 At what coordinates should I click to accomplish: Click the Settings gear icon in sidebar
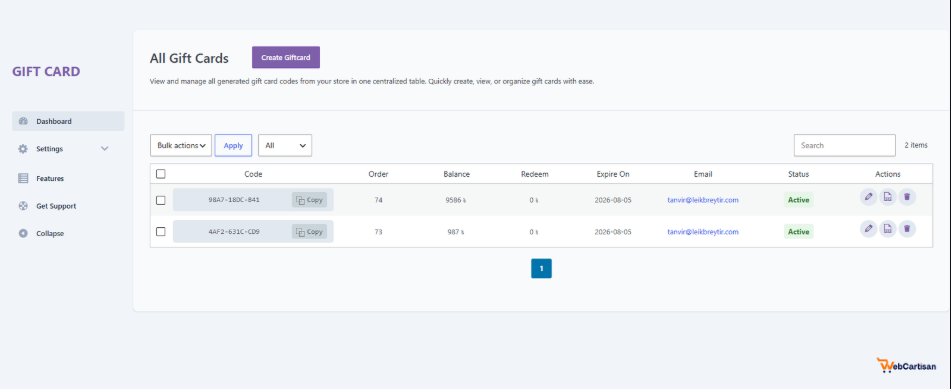pyautogui.click(x=23, y=149)
